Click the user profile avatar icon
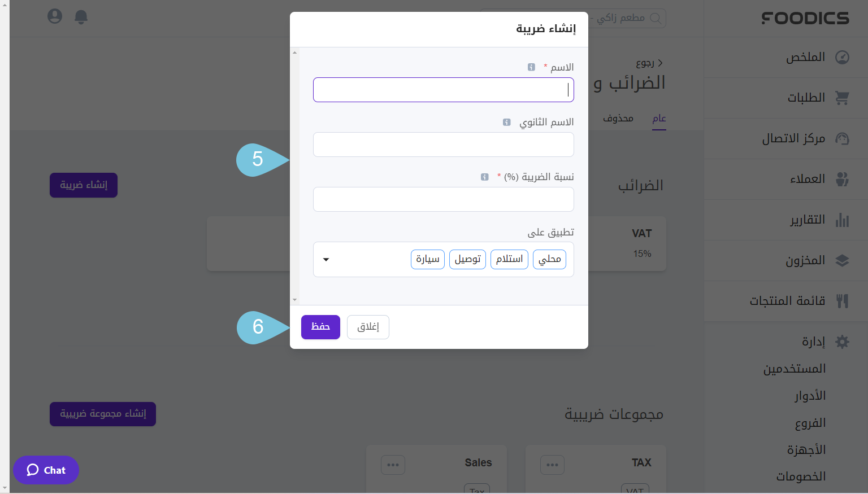 click(x=55, y=16)
